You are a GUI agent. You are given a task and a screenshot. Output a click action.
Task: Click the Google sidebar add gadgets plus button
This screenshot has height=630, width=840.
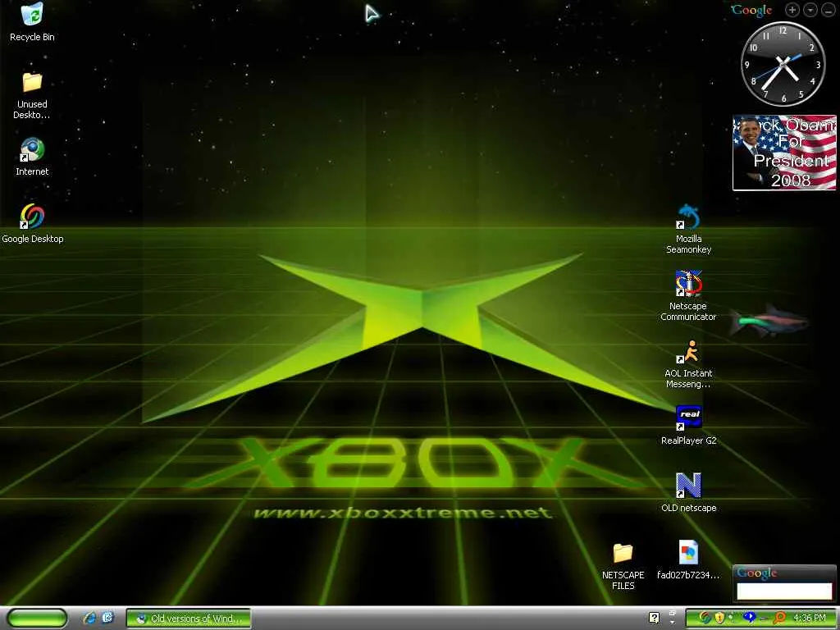coord(792,10)
